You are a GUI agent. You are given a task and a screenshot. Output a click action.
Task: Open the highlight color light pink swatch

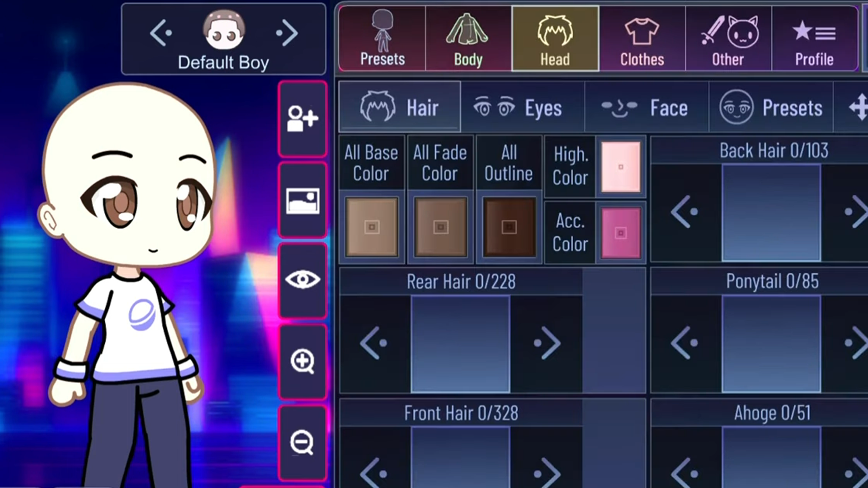pos(621,167)
